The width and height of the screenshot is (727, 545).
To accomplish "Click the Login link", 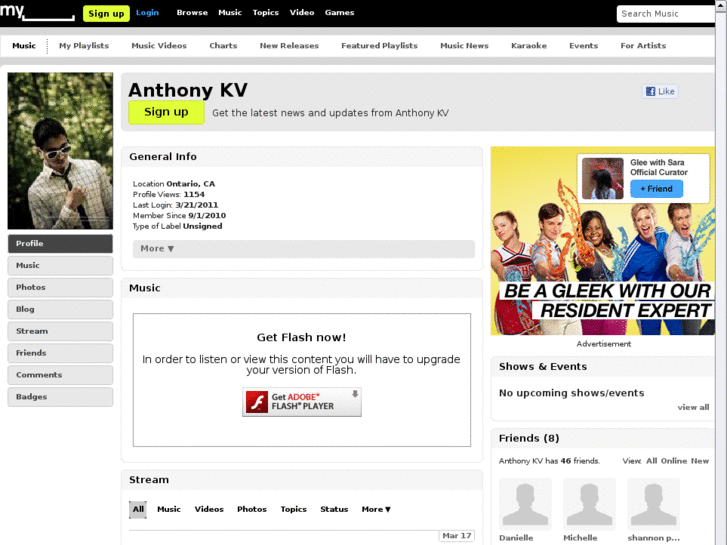I will (147, 13).
